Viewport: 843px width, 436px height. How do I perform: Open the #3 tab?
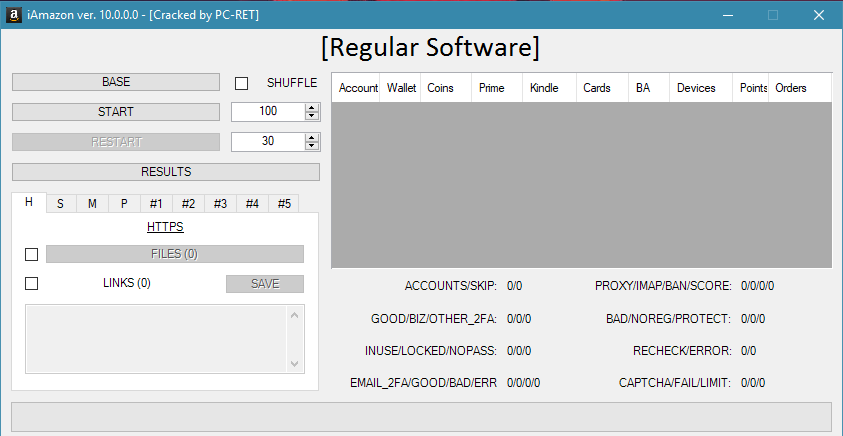(x=220, y=204)
